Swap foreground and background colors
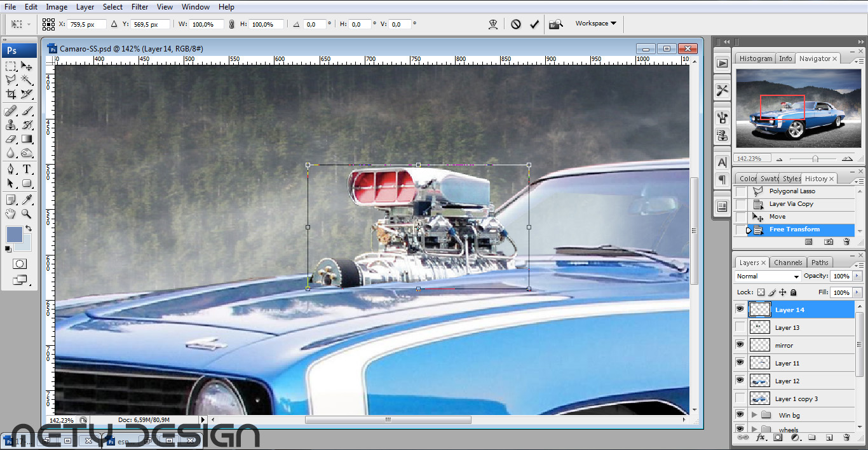Image resolution: width=868 pixels, height=450 pixels. coord(28,228)
